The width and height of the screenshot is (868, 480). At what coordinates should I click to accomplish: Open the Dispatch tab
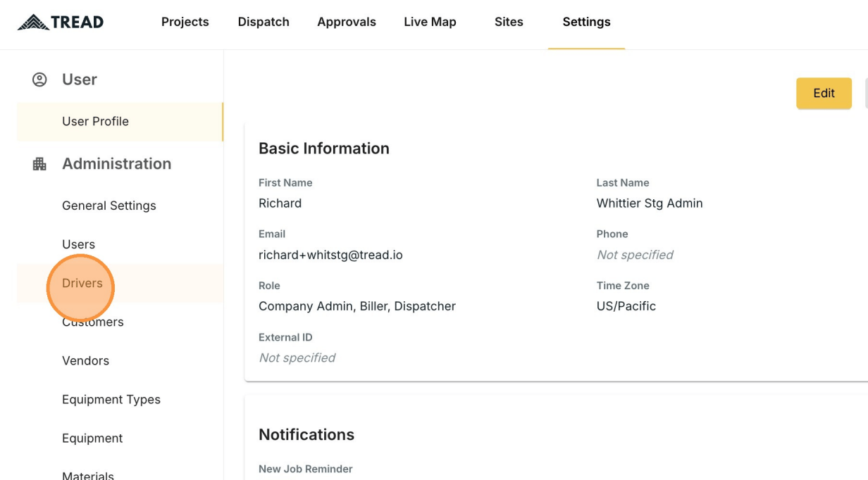[x=263, y=22]
